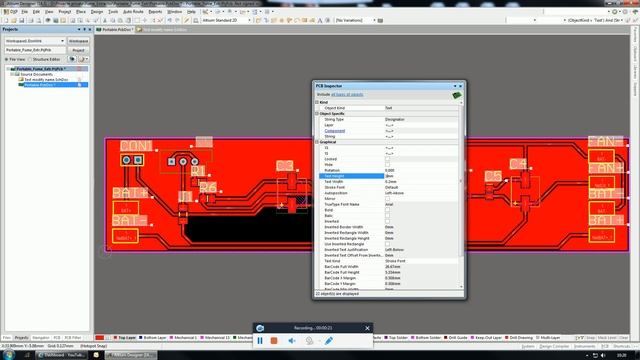Image resolution: width=640 pixels, height=360 pixels.
Task: Open the Save document toolbar icon
Action: (x=22, y=20)
